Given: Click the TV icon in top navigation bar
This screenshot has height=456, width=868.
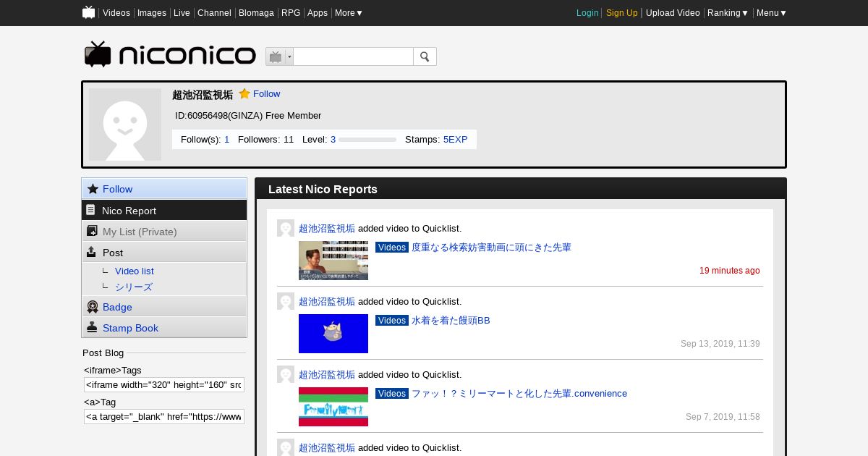Looking at the screenshot, I should point(89,12).
